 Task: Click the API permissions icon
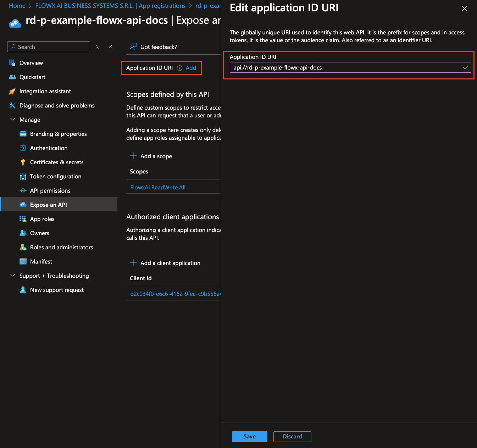pos(23,190)
